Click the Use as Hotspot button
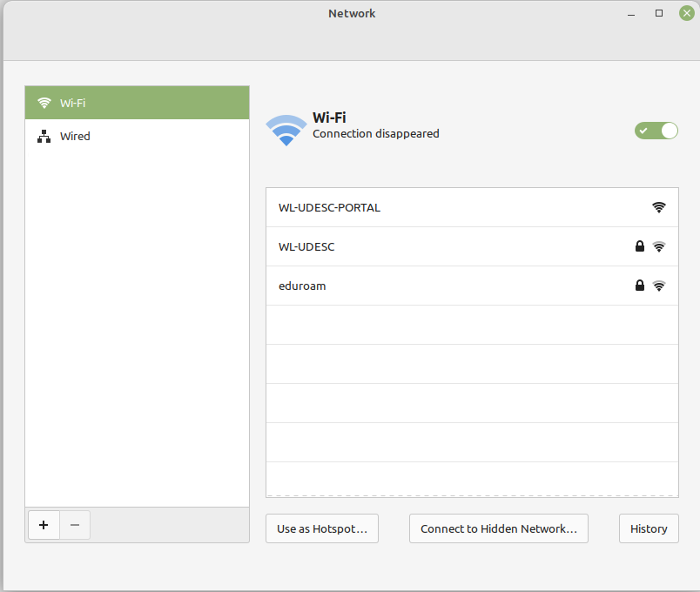Viewport: 700px width, 592px height. point(321,528)
